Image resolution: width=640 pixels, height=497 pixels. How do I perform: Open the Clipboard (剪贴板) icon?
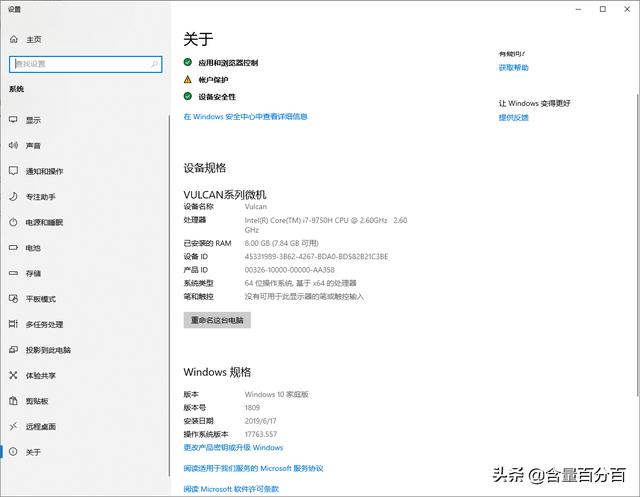(x=13, y=401)
